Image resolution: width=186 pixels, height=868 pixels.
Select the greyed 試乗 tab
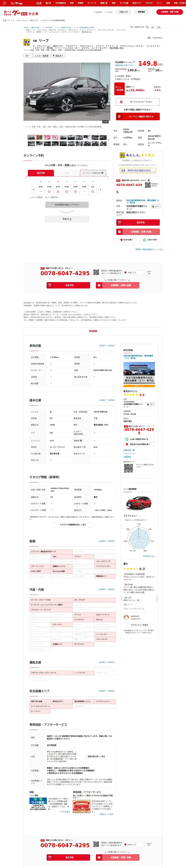coord(67,173)
